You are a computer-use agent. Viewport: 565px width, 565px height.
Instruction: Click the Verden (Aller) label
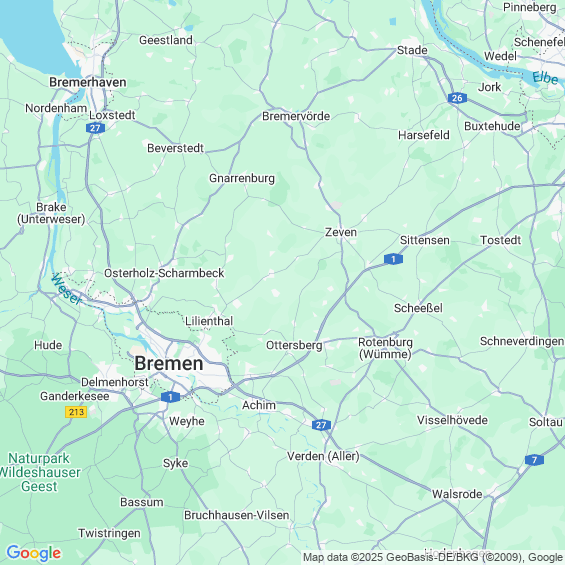[323, 456]
